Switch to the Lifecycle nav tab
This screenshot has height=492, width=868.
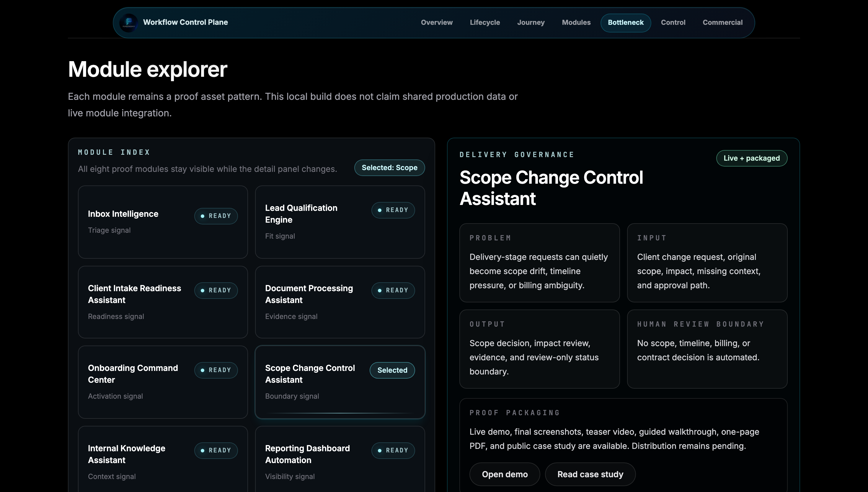pyautogui.click(x=485, y=23)
